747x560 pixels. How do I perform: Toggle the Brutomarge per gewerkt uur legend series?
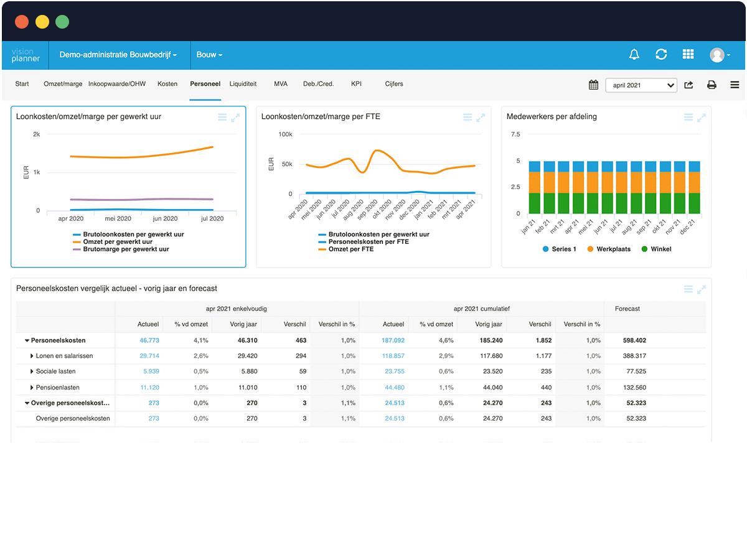point(121,249)
